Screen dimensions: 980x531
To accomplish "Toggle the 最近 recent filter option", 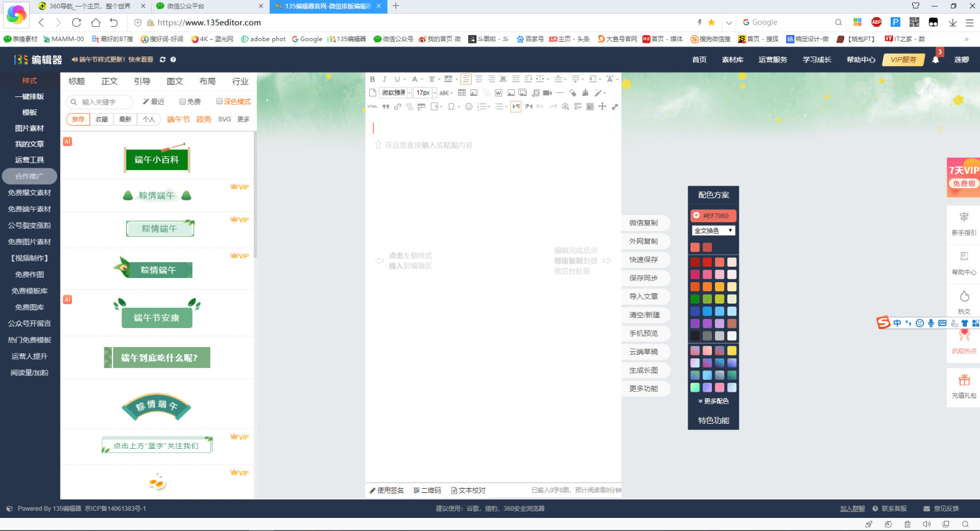I will click(154, 102).
